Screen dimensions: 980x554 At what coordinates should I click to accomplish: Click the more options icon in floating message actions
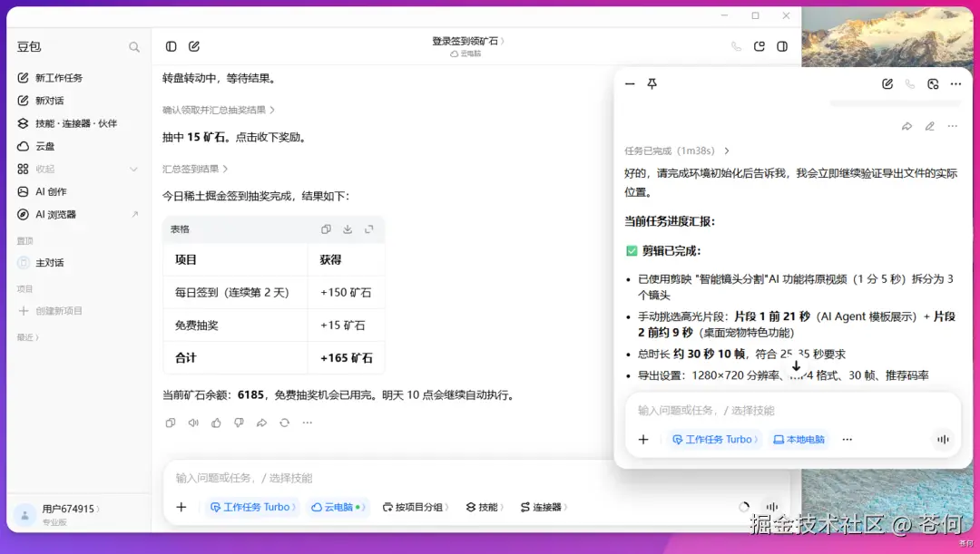(x=952, y=126)
